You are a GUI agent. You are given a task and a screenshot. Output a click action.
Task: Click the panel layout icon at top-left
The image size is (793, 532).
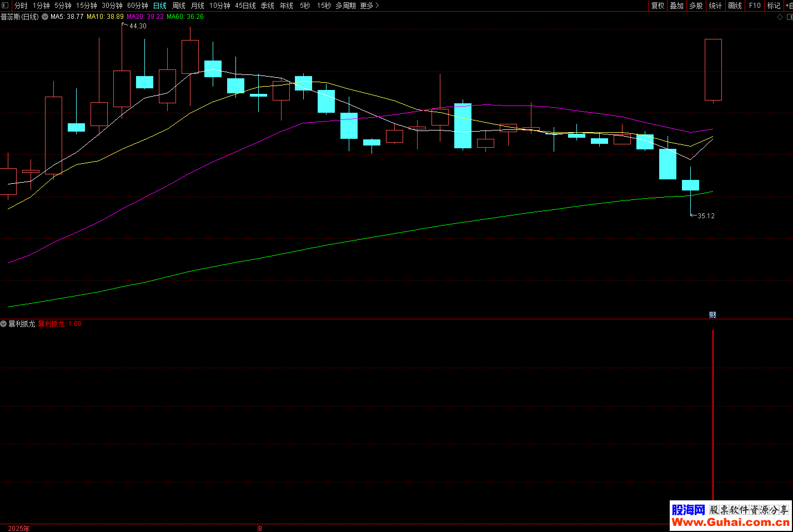[x=5, y=6]
